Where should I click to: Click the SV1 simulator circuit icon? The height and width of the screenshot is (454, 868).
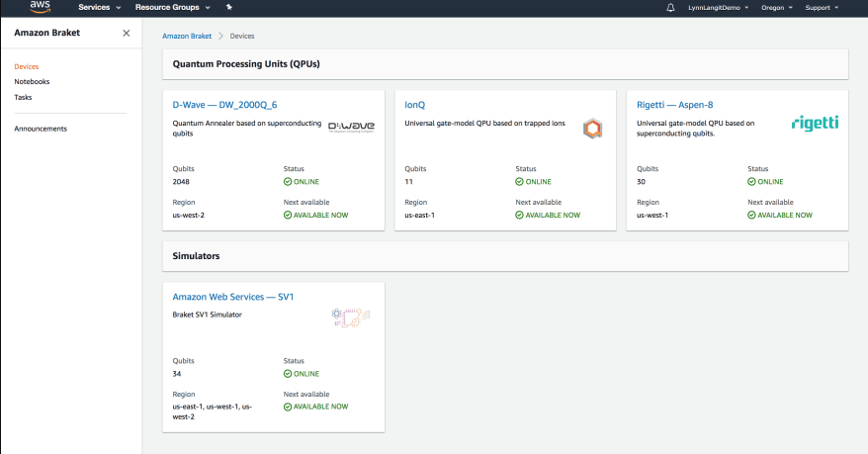pyautogui.click(x=350, y=317)
